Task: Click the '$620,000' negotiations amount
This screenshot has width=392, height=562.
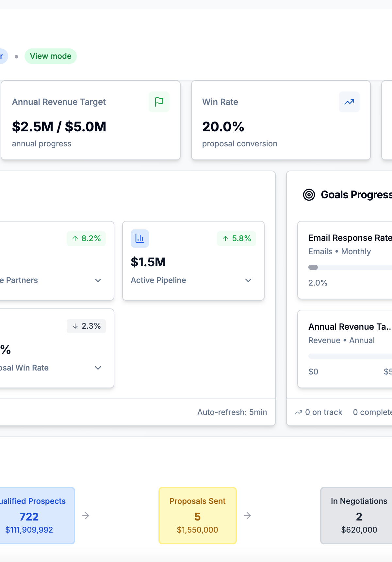Action: pos(359,530)
